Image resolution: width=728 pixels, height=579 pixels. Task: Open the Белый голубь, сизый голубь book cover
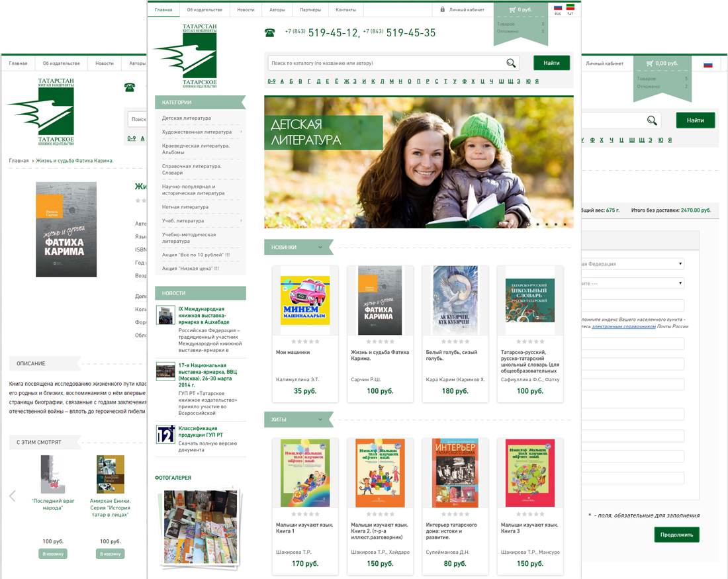(455, 300)
